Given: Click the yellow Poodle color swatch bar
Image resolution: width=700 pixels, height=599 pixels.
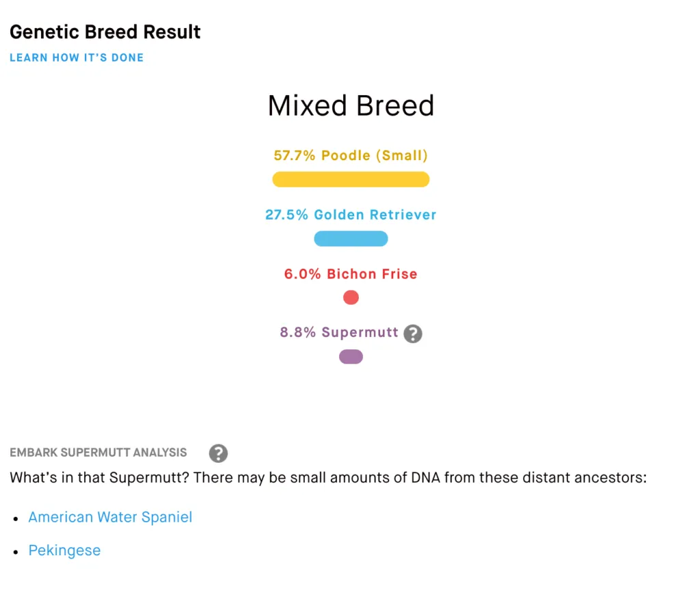Looking at the screenshot, I should coord(351,179).
